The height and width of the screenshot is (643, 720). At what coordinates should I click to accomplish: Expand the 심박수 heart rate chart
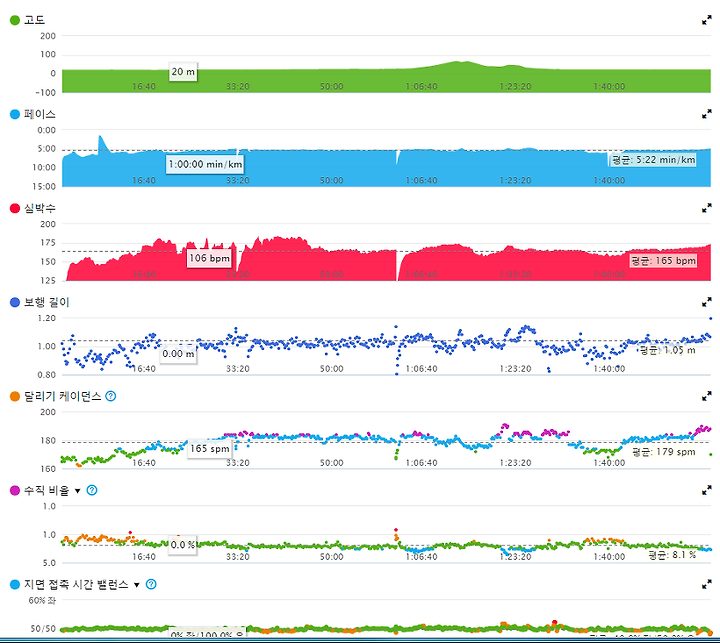(707, 208)
